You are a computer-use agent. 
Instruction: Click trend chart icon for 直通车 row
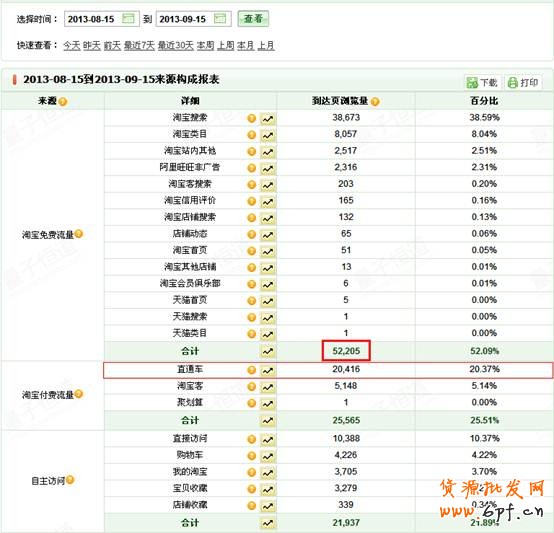point(268,370)
